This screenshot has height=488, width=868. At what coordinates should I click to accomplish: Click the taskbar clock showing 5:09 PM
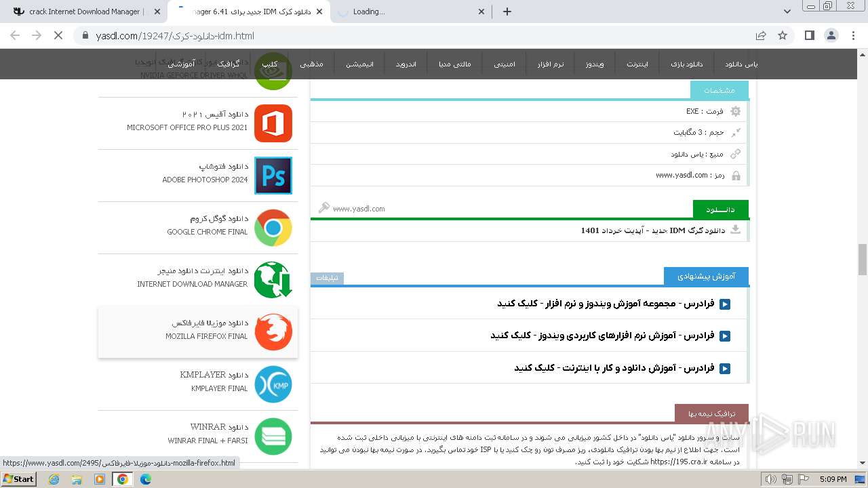tap(833, 479)
